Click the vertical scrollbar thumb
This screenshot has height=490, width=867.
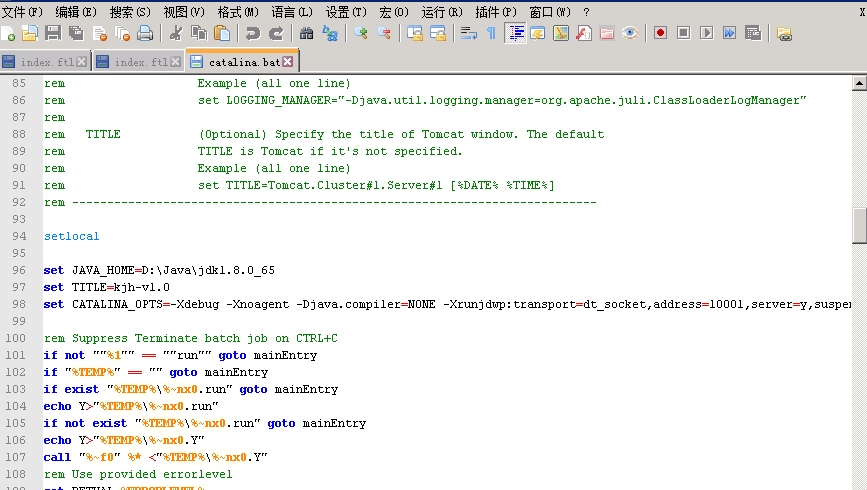(859, 225)
